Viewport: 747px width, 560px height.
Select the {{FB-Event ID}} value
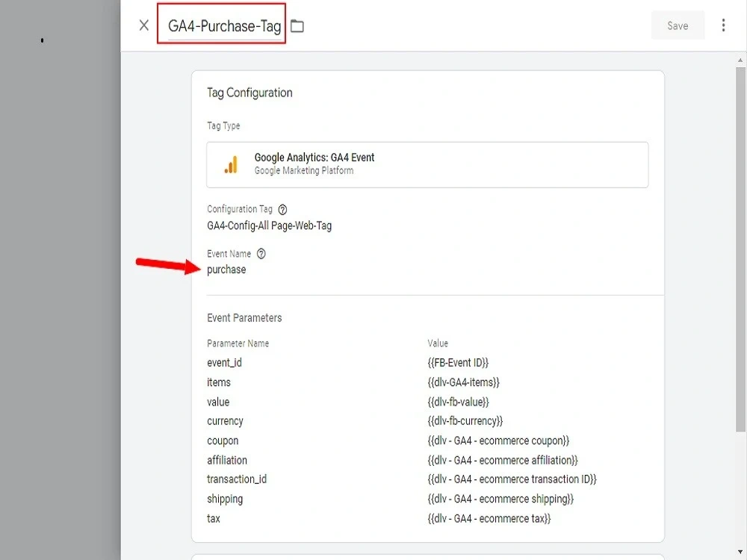pyautogui.click(x=458, y=363)
